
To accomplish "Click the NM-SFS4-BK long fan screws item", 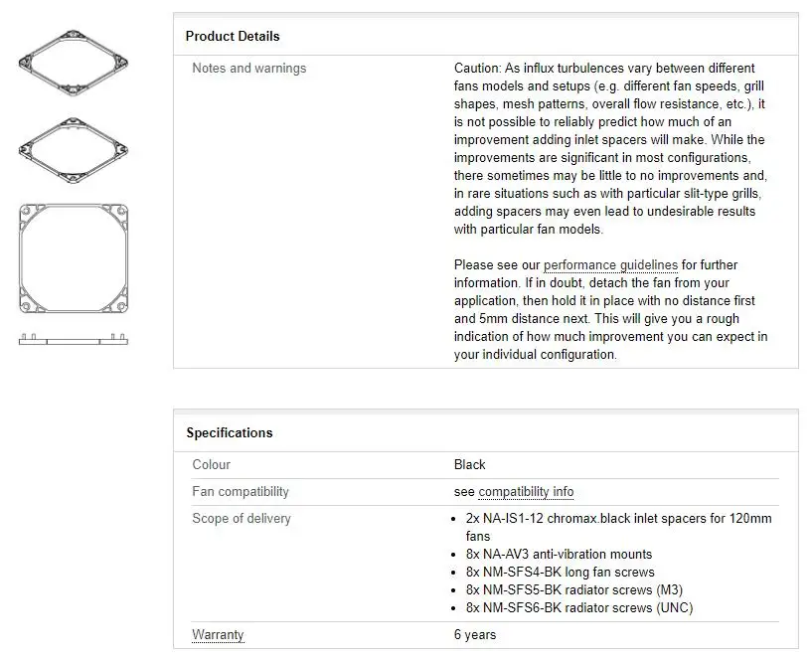I will 560,573.
